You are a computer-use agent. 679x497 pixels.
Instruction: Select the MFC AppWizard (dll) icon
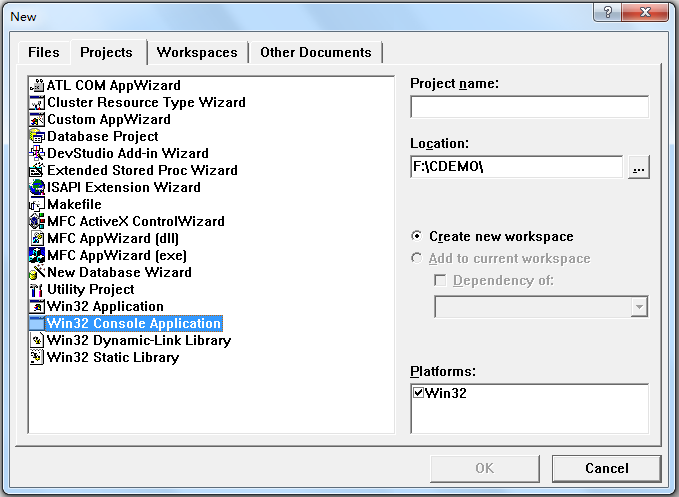point(37,238)
